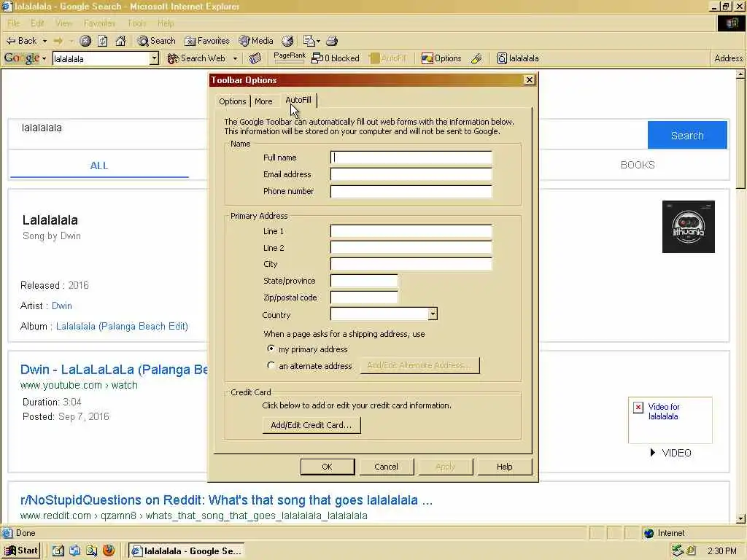Refresh the page with the Refresh icon
This screenshot has height=560, width=747.
(x=102, y=41)
